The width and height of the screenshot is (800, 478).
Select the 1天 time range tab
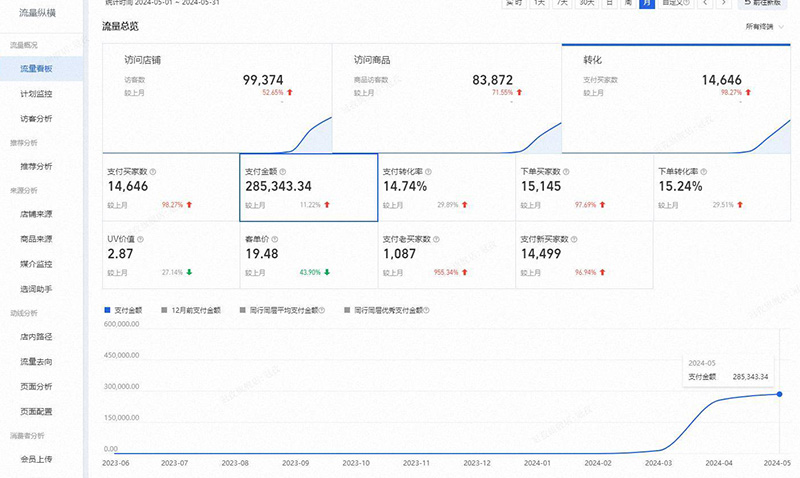click(x=539, y=3)
